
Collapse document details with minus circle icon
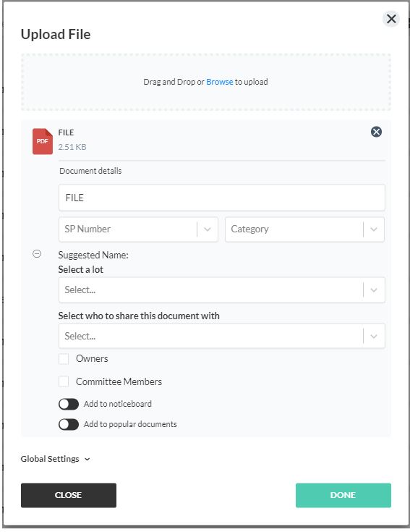37,254
